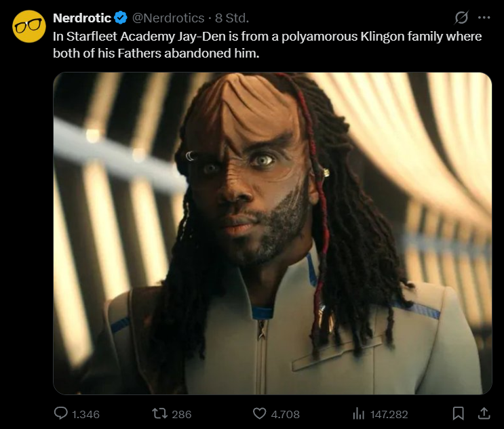The height and width of the screenshot is (429, 504).
Task: Click the 147.282 views count
Action: tap(389, 413)
